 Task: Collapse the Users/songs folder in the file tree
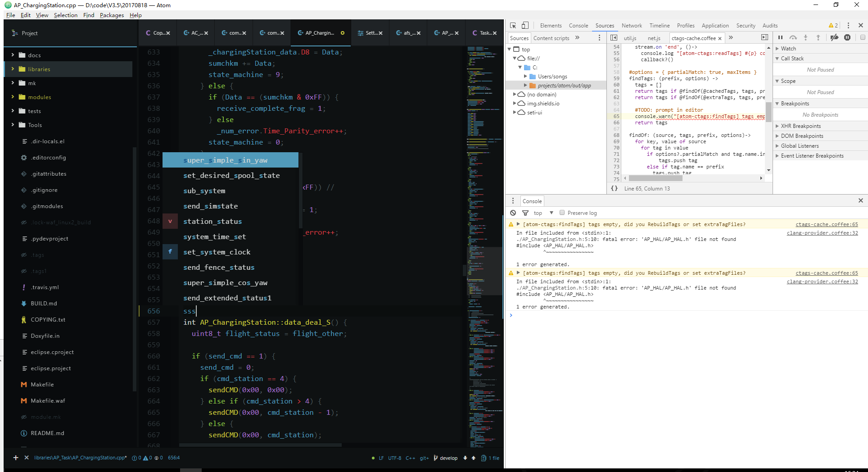526,76
